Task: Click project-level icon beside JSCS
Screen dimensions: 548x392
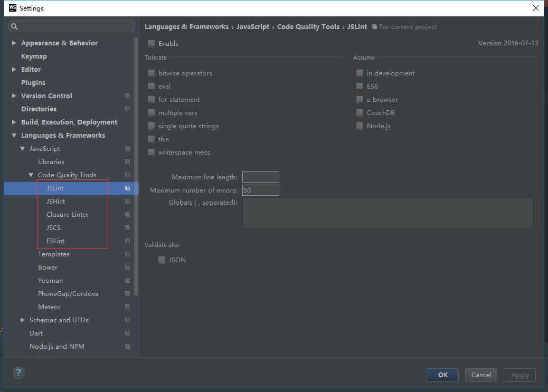Action: click(x=128, y=228)
